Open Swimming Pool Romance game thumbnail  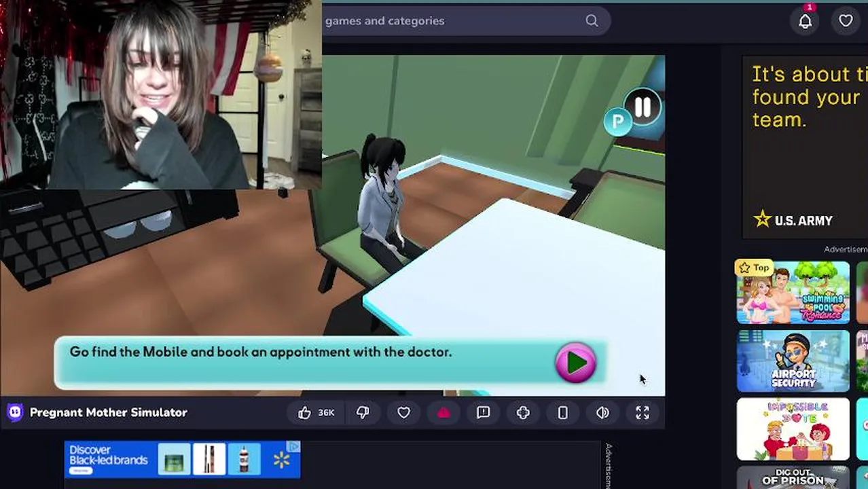coord(793,292)
